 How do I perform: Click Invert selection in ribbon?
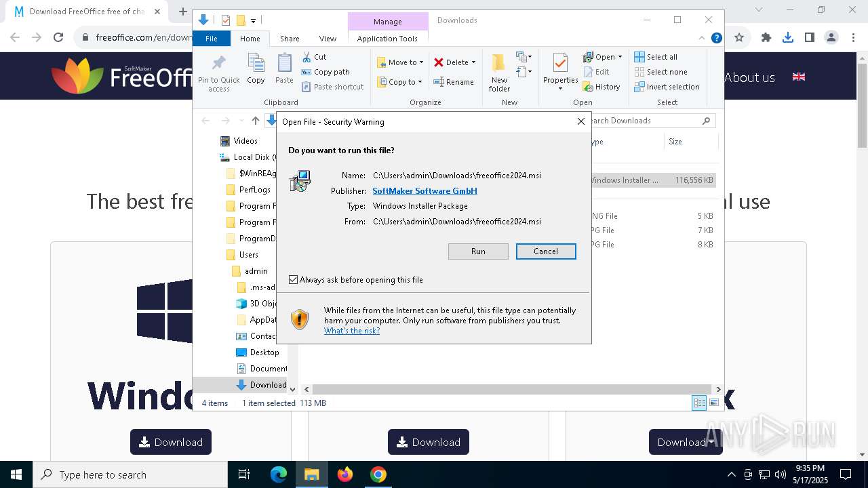click(x=667, y=87)
